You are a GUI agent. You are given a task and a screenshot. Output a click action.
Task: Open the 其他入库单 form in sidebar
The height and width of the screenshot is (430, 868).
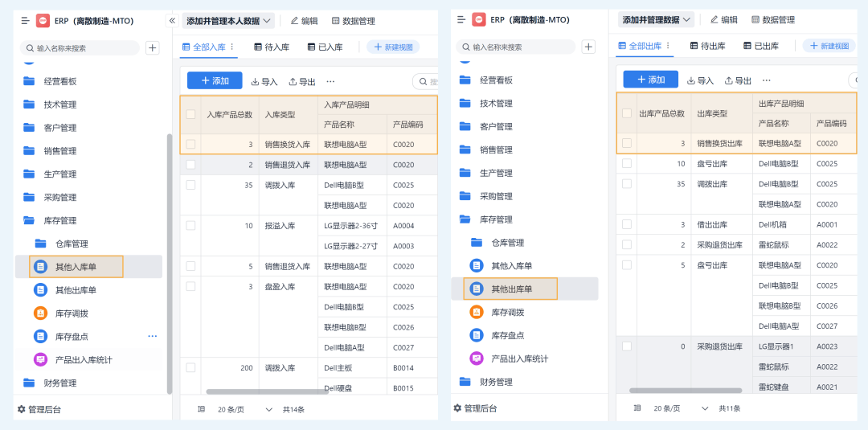[x=76, y=267]
